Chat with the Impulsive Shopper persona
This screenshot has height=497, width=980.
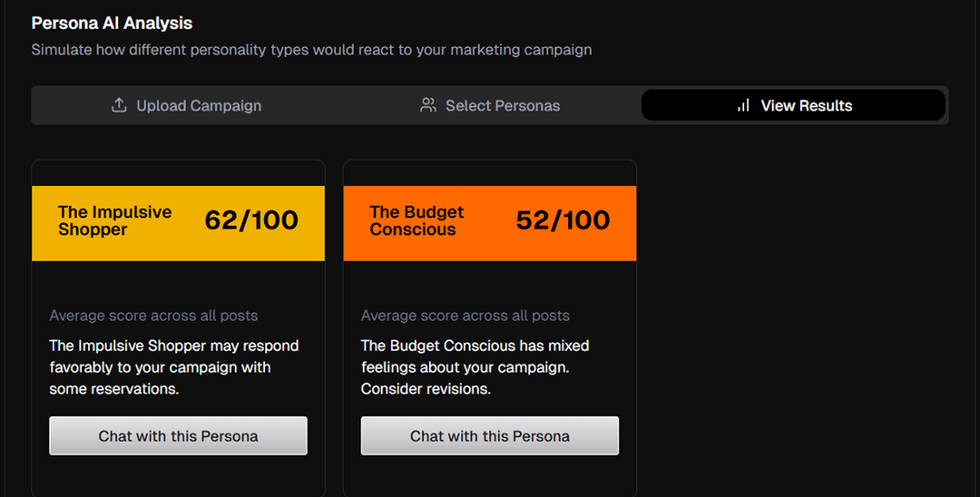(178, 436)
